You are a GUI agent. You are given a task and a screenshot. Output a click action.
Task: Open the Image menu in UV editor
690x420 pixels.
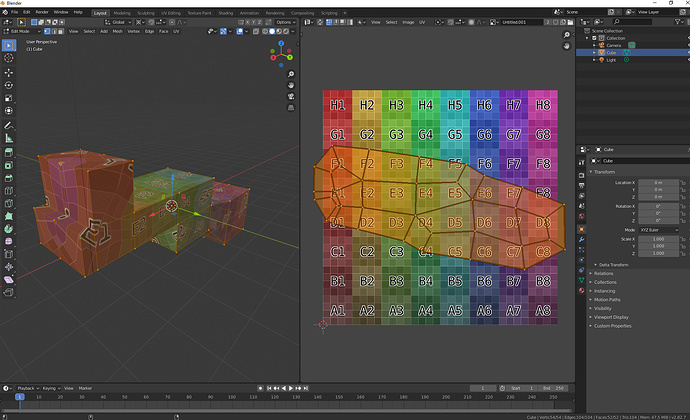point(408,22)
